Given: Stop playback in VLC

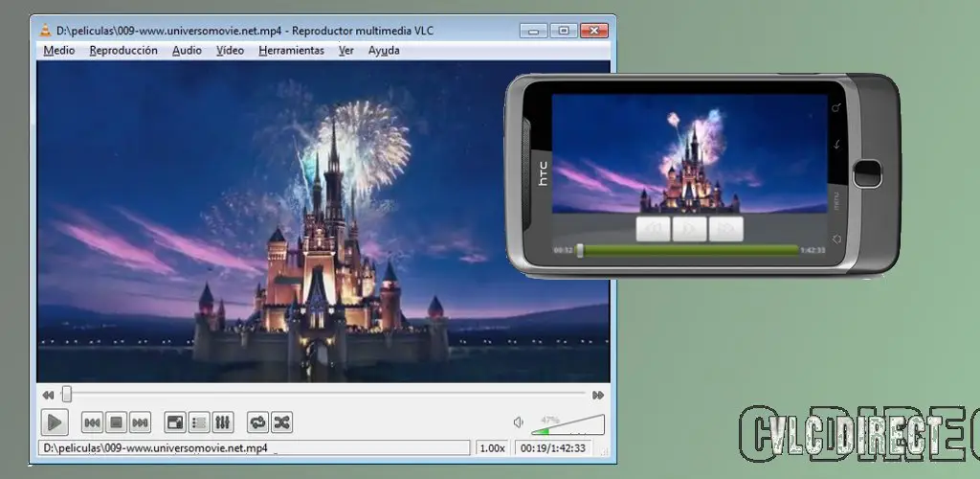Looking at the screenshot, I should coord(116,423).
